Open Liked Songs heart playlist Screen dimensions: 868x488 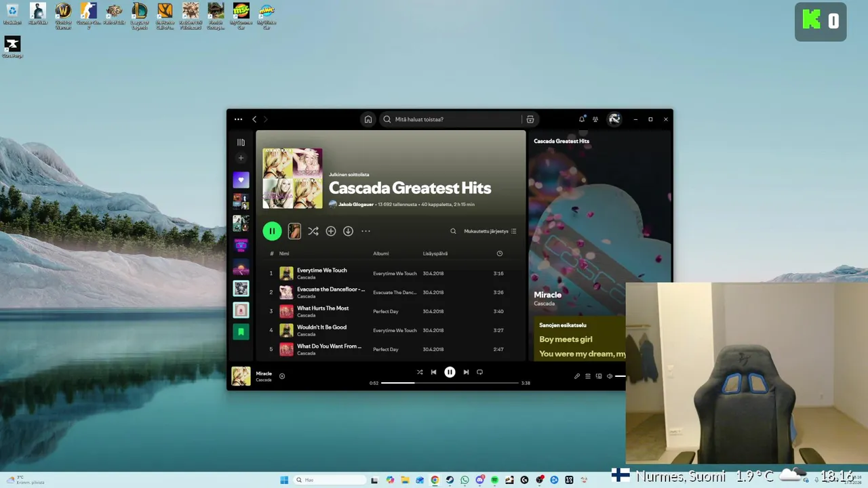(x=241, y=180)
